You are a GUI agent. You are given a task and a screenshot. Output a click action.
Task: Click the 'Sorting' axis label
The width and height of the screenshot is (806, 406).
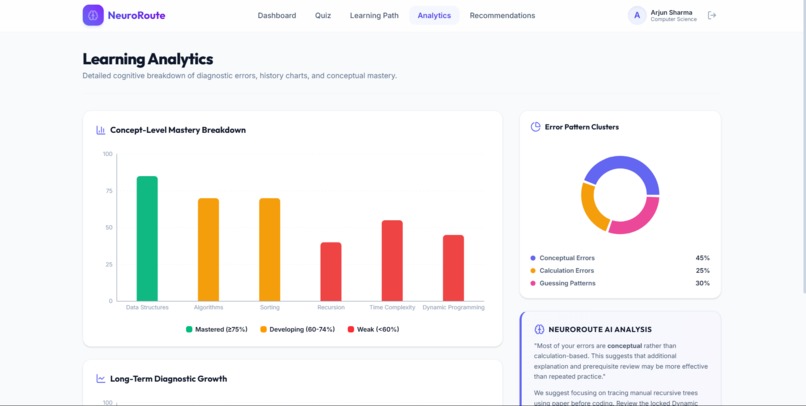tap(269, 307)
